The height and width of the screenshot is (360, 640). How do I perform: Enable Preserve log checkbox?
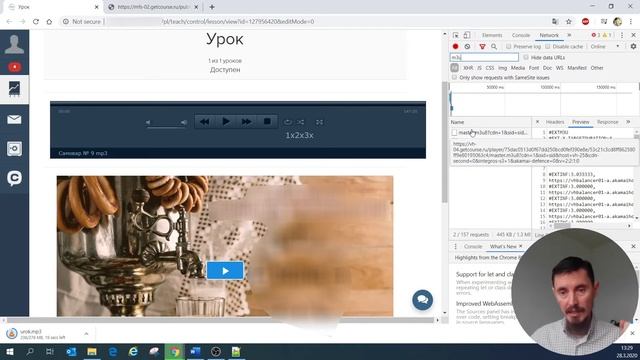[x=509, y=47]
